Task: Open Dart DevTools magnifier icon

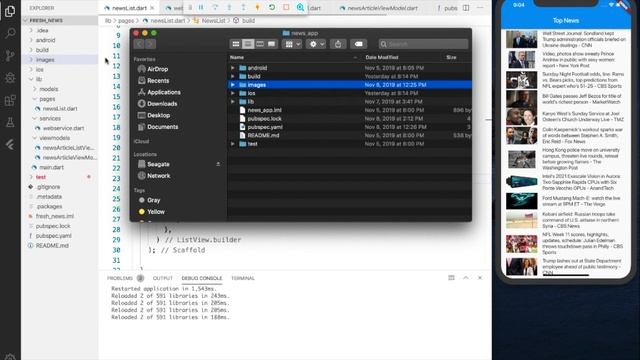Action: pyautogui.click(x=300, y=7)
